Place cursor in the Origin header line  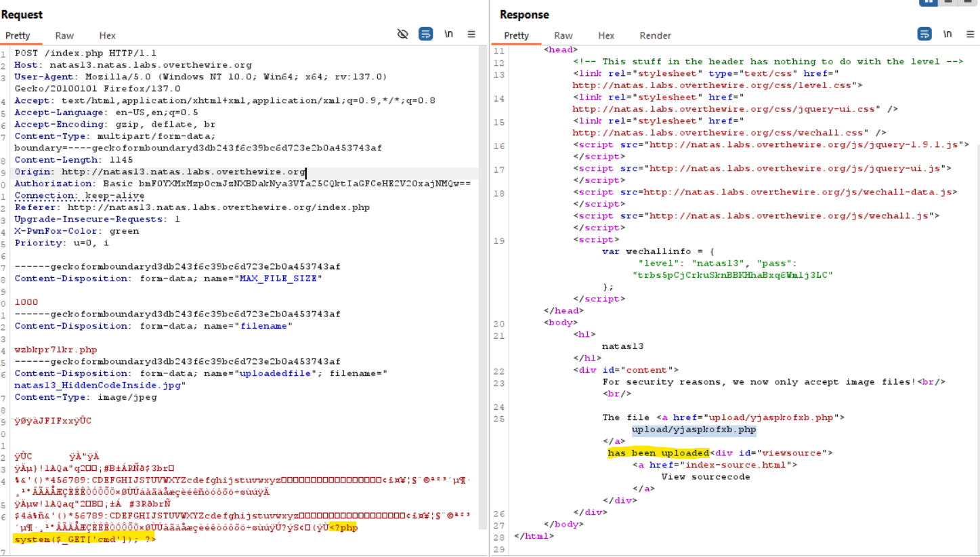[x=160, y=172]
